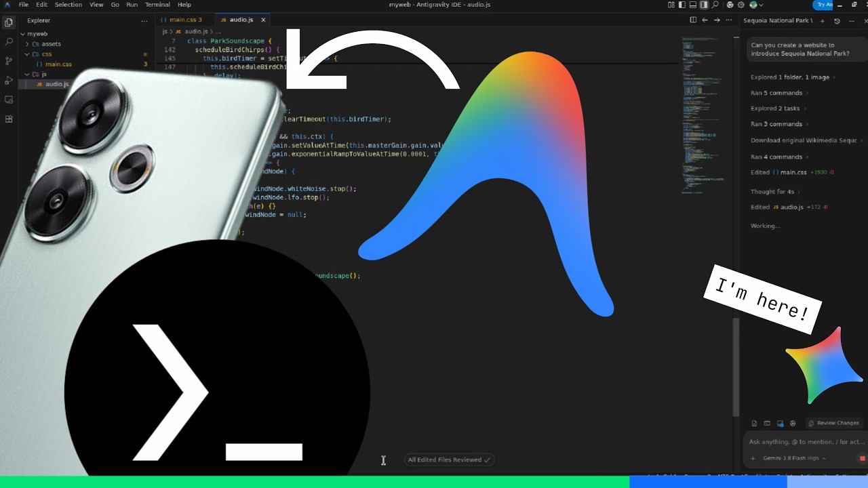Open the Selection menu
Screen dimensions: 868x488
coord(68,5)
